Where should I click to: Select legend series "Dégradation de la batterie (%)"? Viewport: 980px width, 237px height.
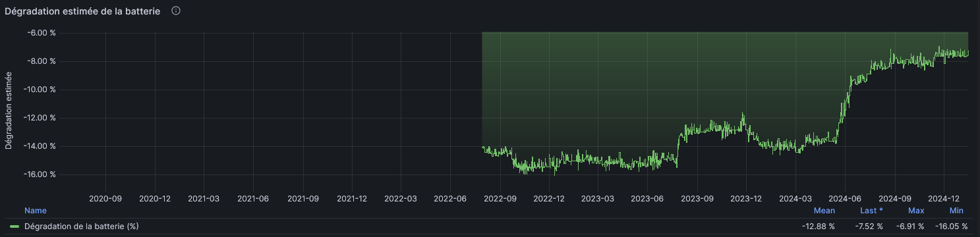81,226
